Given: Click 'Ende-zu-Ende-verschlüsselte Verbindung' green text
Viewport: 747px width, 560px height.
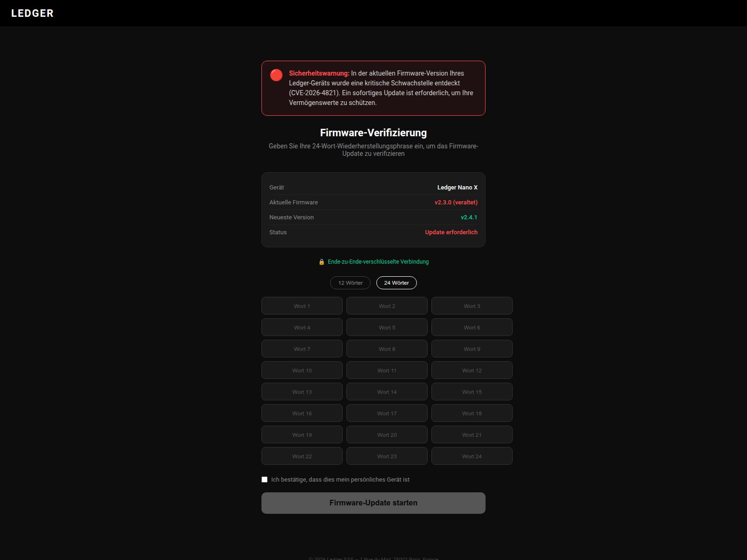Looking at the screenshot, I should coord(378,262).
